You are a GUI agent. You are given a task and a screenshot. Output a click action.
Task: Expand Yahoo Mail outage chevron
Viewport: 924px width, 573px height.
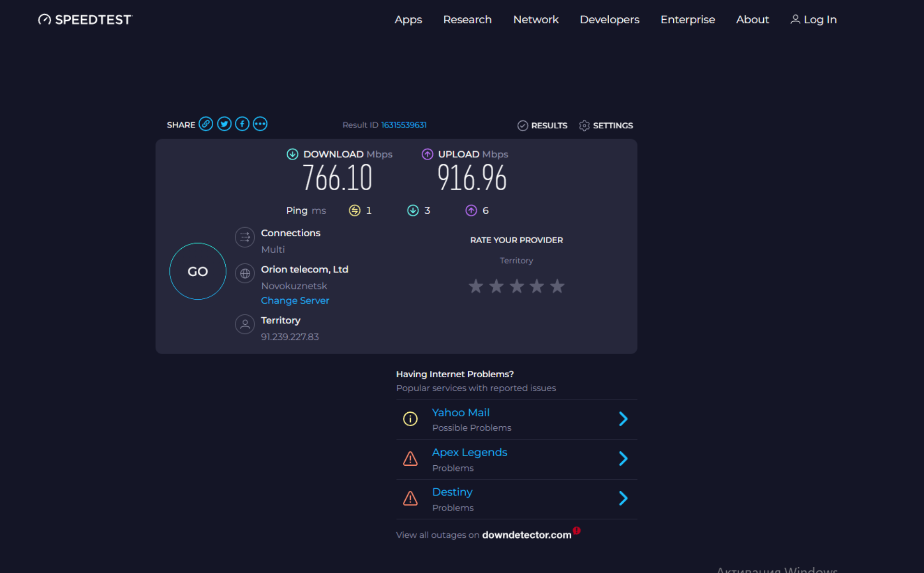click(623, 419)
